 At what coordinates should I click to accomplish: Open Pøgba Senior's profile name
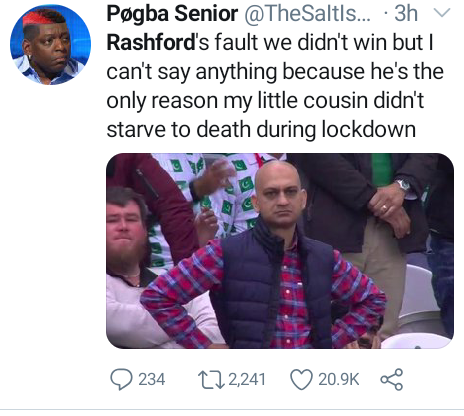pos(172,14)
